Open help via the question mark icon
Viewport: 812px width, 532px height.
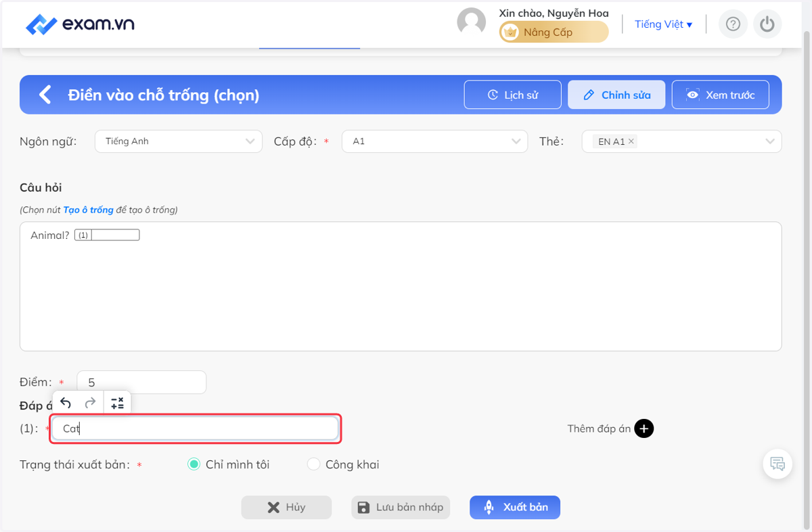pos(733,24)
